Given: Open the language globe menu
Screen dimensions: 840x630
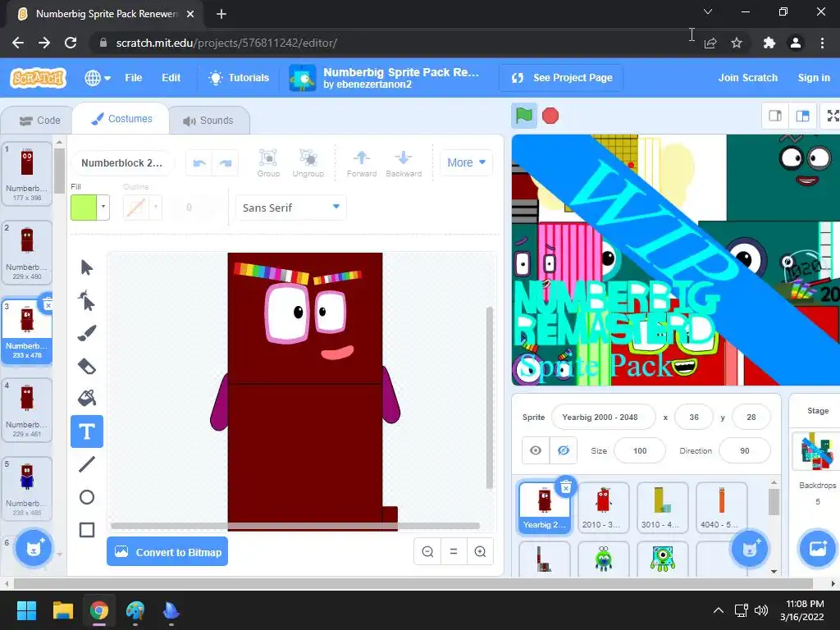Looking at the screenshot, I should coord(98,78).
